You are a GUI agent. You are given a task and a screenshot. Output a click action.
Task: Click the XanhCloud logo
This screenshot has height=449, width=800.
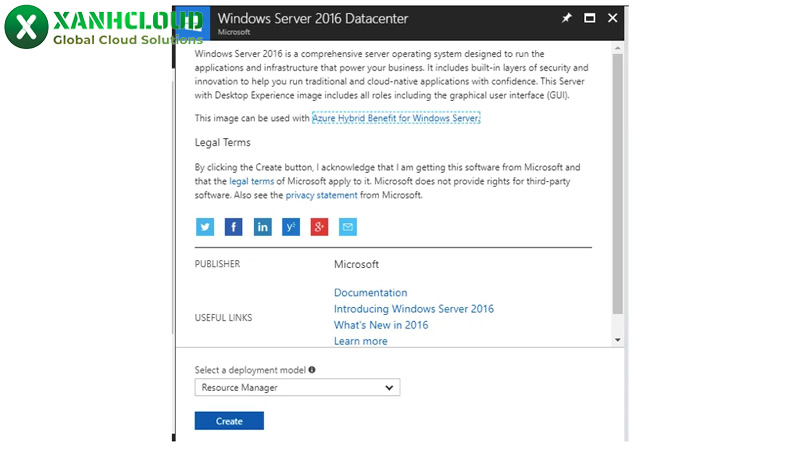pos(104,27)
